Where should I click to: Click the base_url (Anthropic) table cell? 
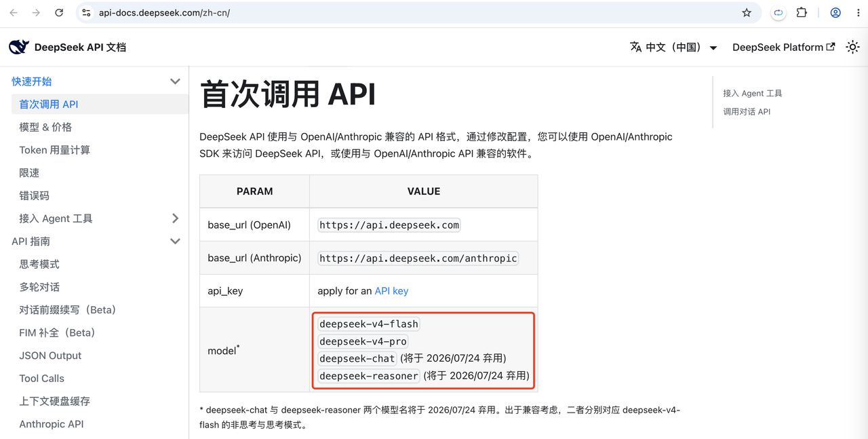(x=254, y=258)
